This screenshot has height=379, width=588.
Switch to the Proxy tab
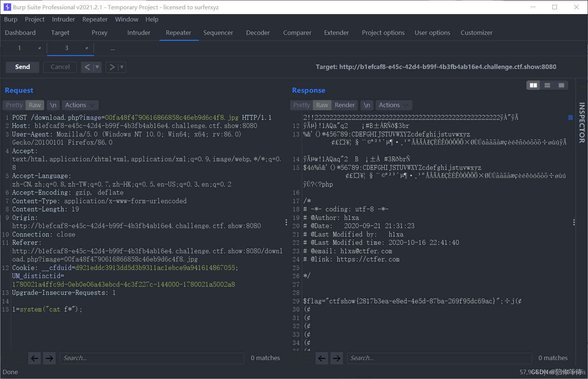click(x=99, y=33)
